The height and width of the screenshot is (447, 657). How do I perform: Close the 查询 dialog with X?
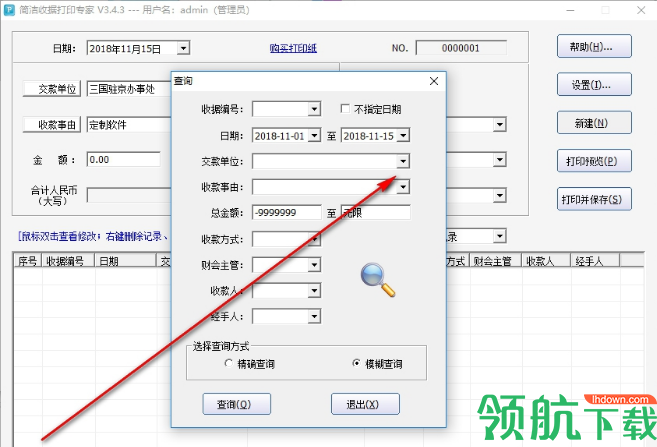point(434,81)
